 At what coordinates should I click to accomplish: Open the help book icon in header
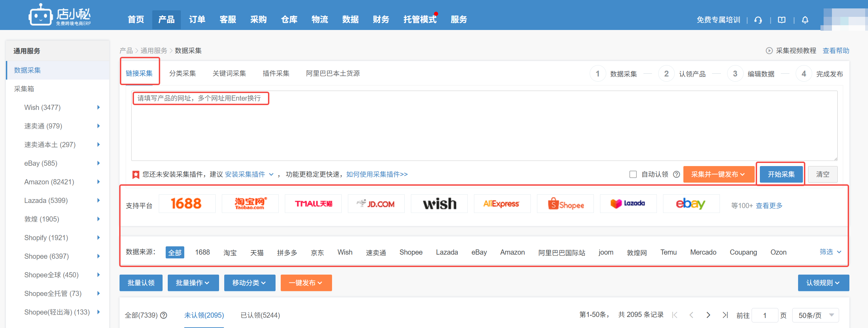(x=782, y=20)
